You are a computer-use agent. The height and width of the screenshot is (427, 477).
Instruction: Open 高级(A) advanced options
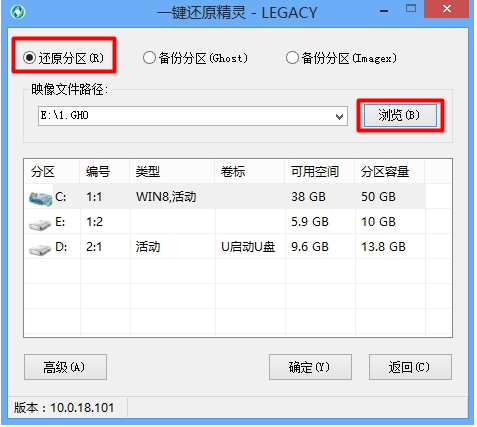(65, 367)
